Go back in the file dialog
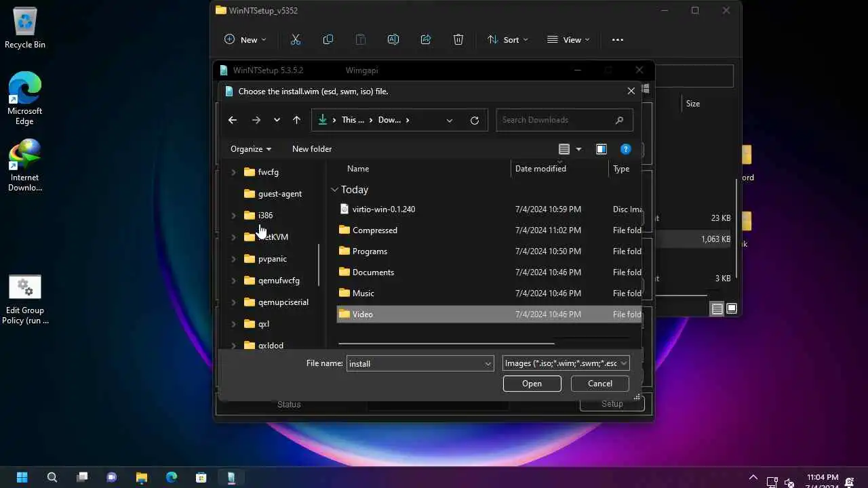The height and width of the screenshot is (488, 868). tap(233, 120)
